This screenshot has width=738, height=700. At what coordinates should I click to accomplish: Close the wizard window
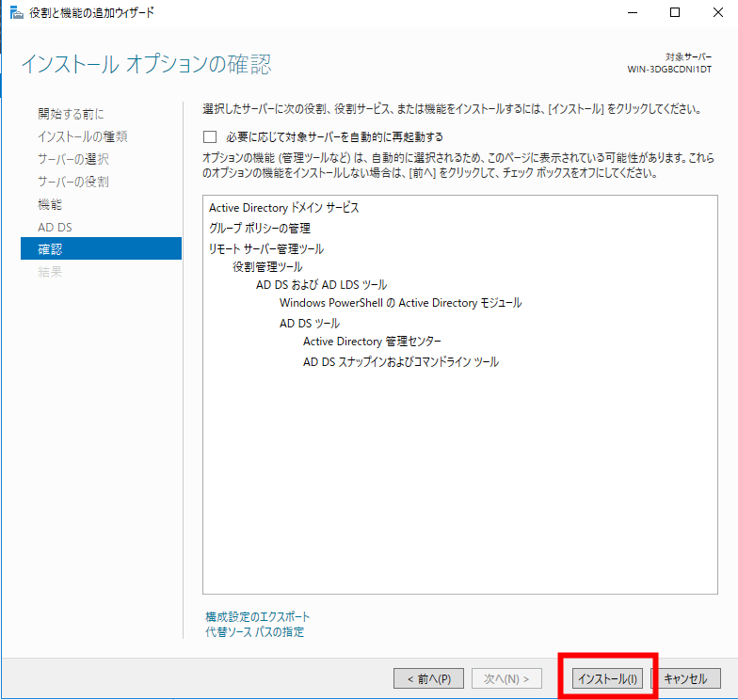[x=717, y=13]
